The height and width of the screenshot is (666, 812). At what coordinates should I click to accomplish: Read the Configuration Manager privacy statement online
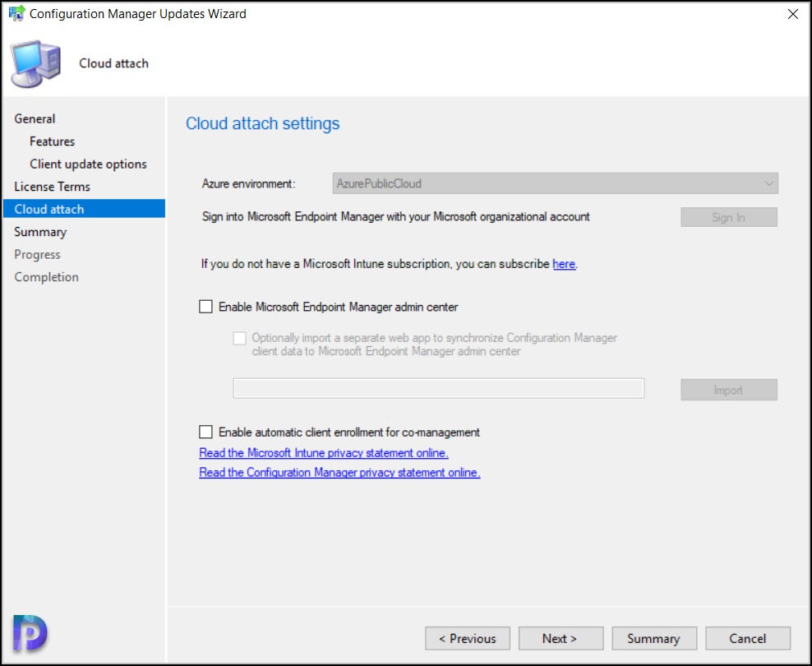pyautogui.click(x=339, y=472)
